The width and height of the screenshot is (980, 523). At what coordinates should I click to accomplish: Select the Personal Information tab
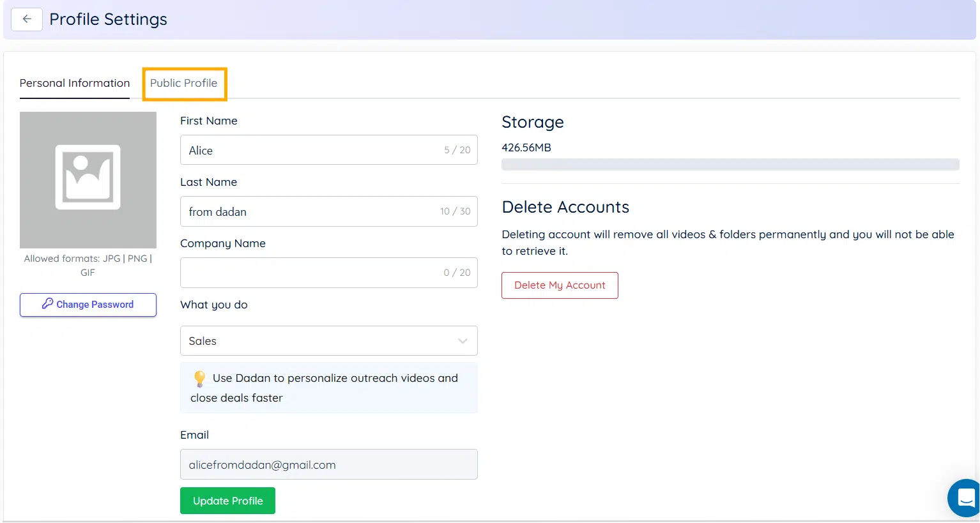pyautogui.click(x=75, y=83)
